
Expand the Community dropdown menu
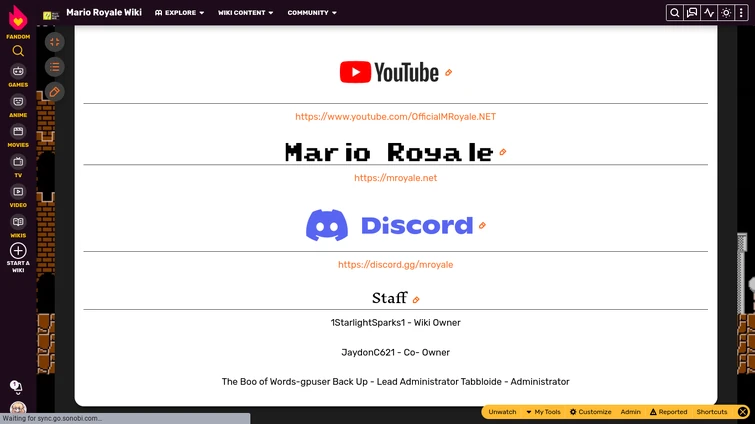click(x=312, y=13)
